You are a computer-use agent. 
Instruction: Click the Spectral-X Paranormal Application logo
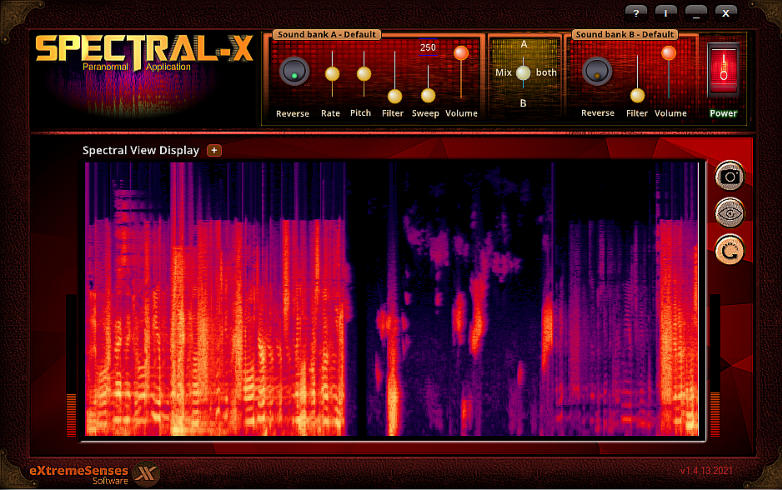click(x=144, y=53)
